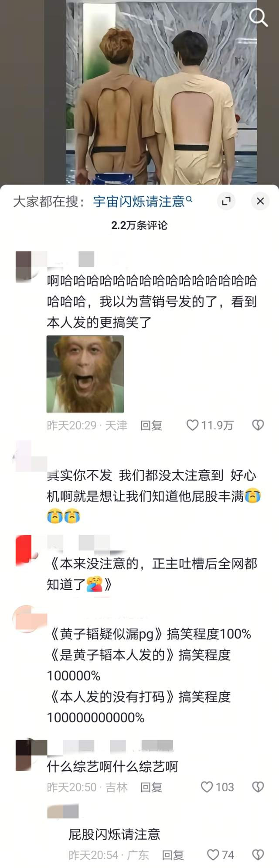Reply to the 广东 comment

173,855
